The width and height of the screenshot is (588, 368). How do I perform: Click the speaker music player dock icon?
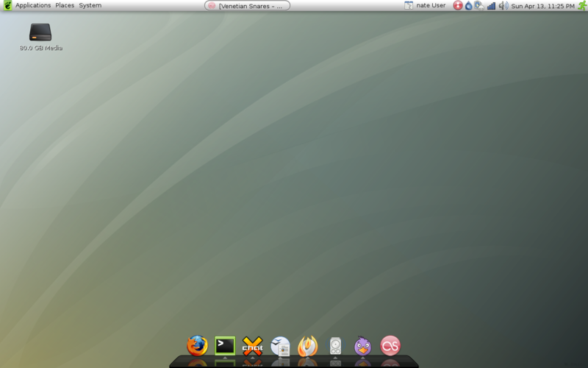tap(335, 345)
